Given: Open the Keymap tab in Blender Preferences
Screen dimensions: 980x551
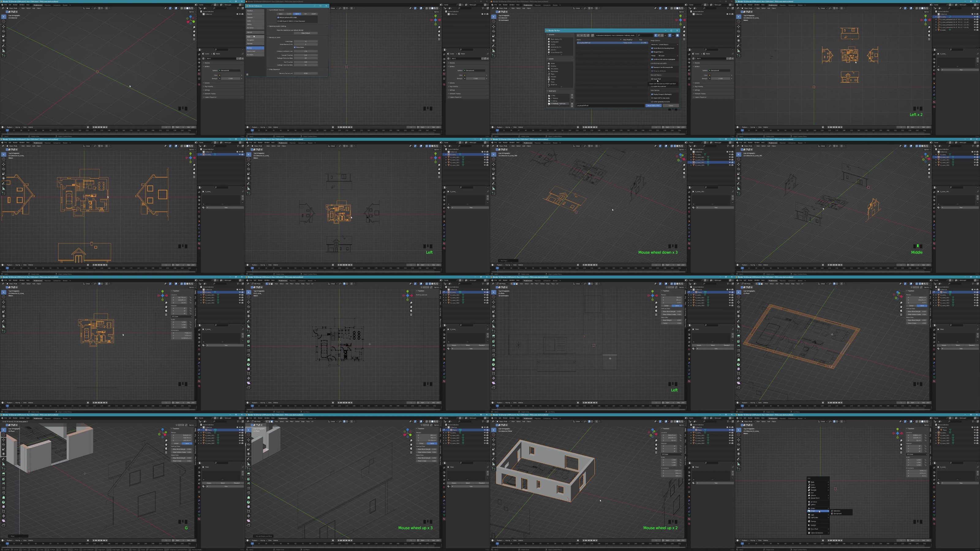Looking at the screenshot, I should [250, 44].
